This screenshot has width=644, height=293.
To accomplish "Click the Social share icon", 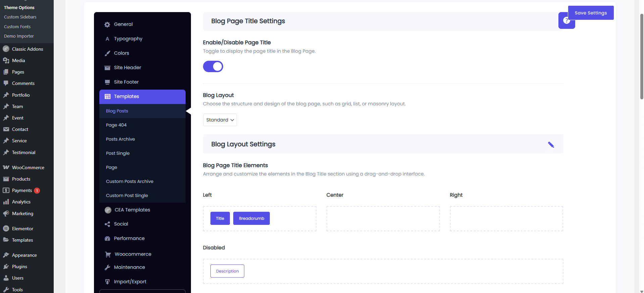I will (x=107, y=224).
